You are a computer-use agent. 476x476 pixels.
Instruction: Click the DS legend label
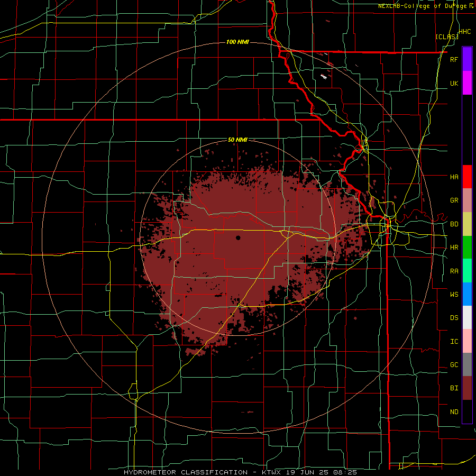[454, 318]
